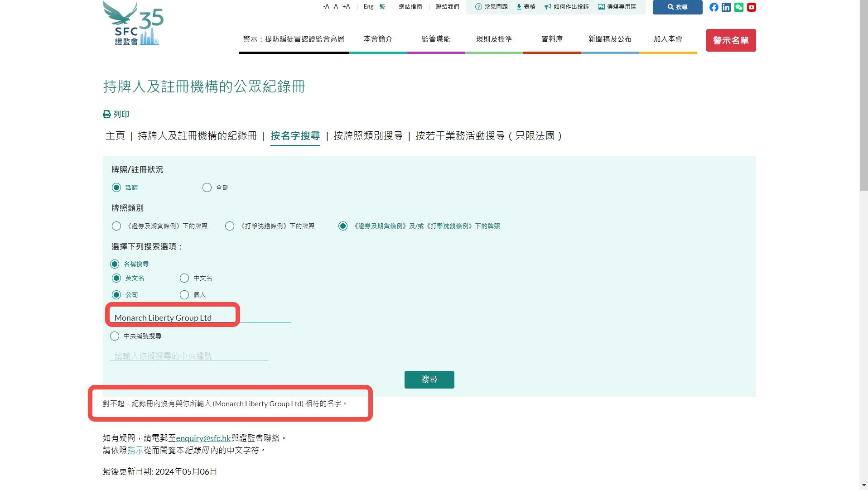The image size is (868, 490).
Task: Open 資料庫 menu
Action: tap(552, 39)
